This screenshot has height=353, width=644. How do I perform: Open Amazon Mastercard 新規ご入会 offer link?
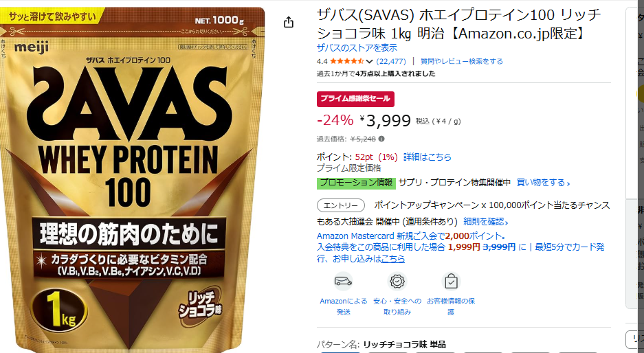[411, 236]
